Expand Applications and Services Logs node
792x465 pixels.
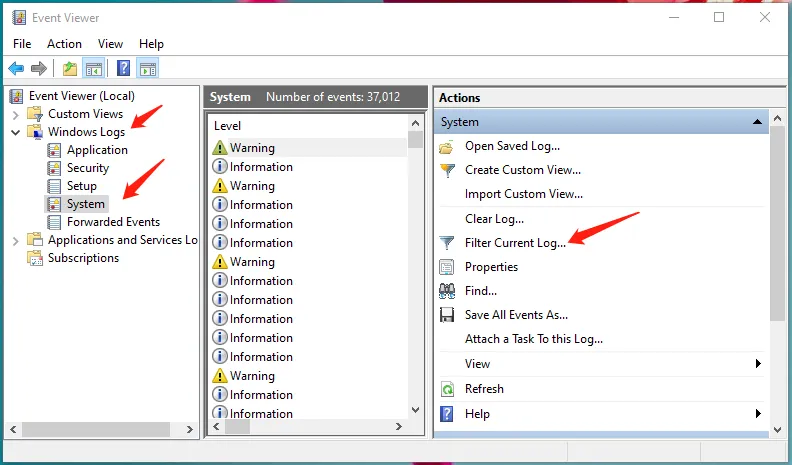(15, 241)
